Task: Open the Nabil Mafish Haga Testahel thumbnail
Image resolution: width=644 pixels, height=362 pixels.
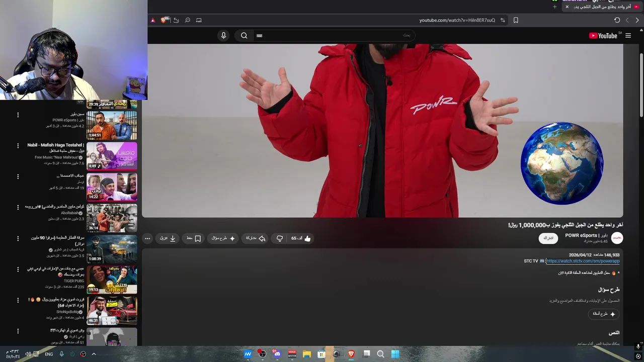Action: (x=112, y=156)
